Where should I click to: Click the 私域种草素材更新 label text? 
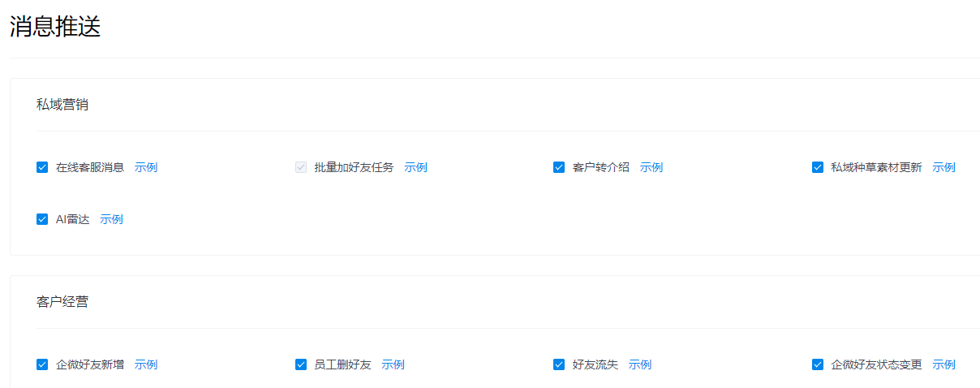[x=876, y=167]
